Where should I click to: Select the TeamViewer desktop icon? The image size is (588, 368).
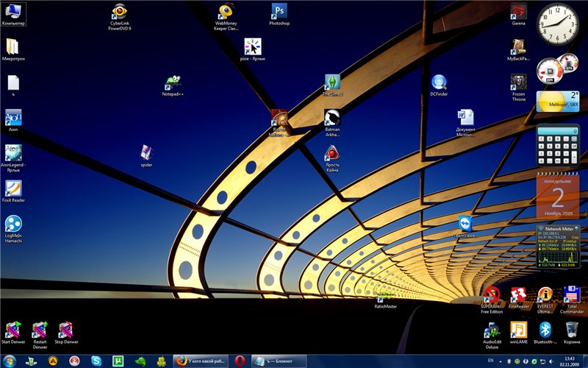click(465, 224)
